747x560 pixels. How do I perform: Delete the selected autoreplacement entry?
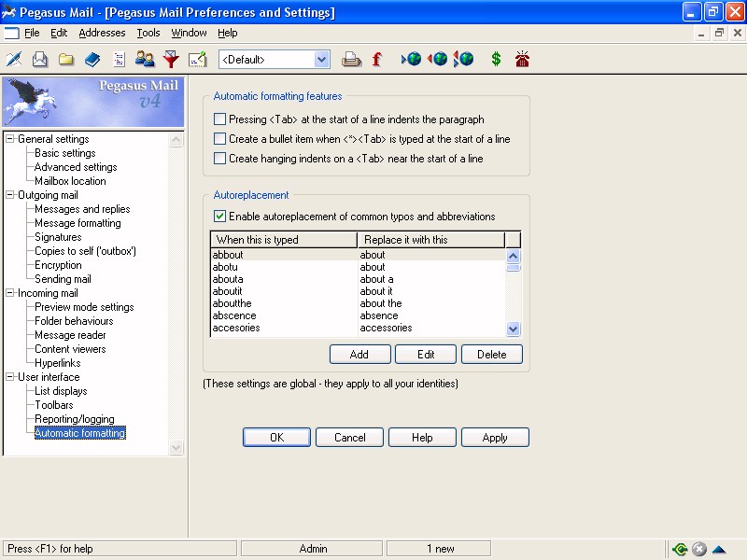(x=492, y=355)
